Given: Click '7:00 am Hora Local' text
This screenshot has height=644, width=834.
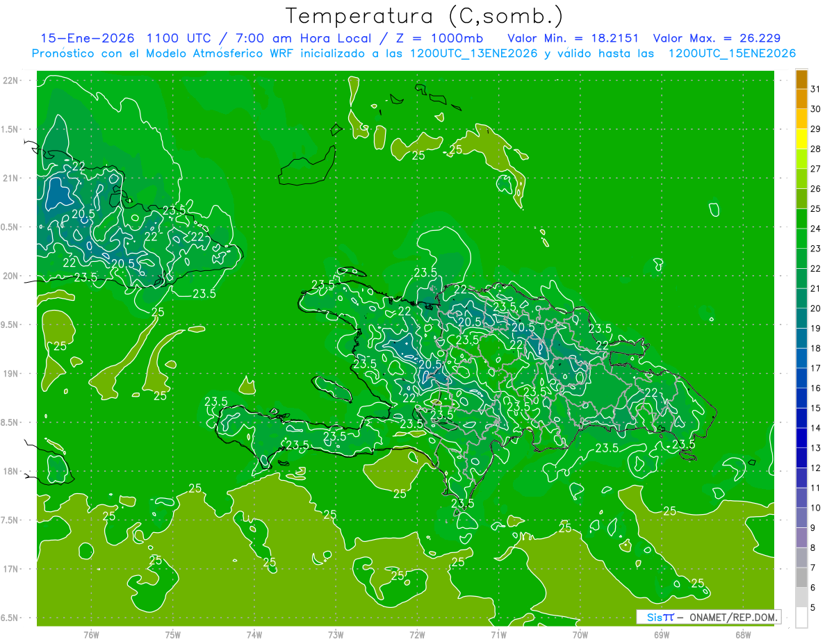Looking at the screenshot, I should click(x=303, y=38).
